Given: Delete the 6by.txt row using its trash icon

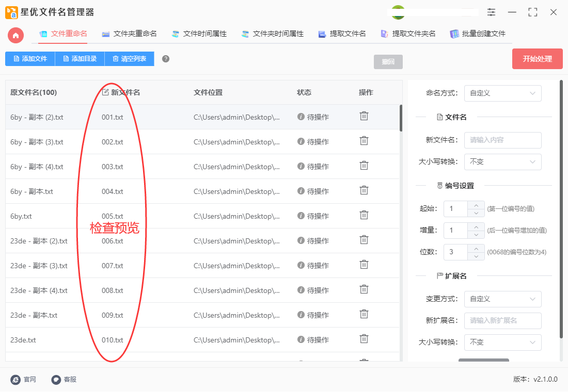Looking at the screenshot, I should [364, 216].
